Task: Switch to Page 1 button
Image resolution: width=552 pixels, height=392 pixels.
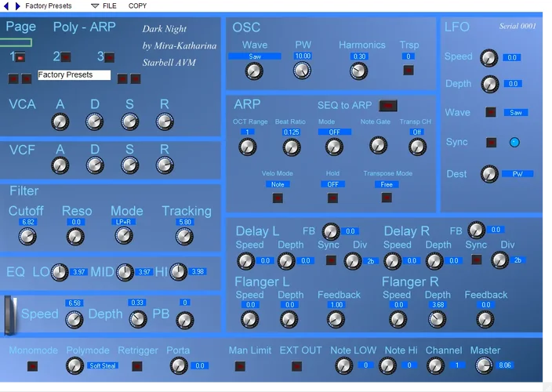Action: click(x=20, y=57)
